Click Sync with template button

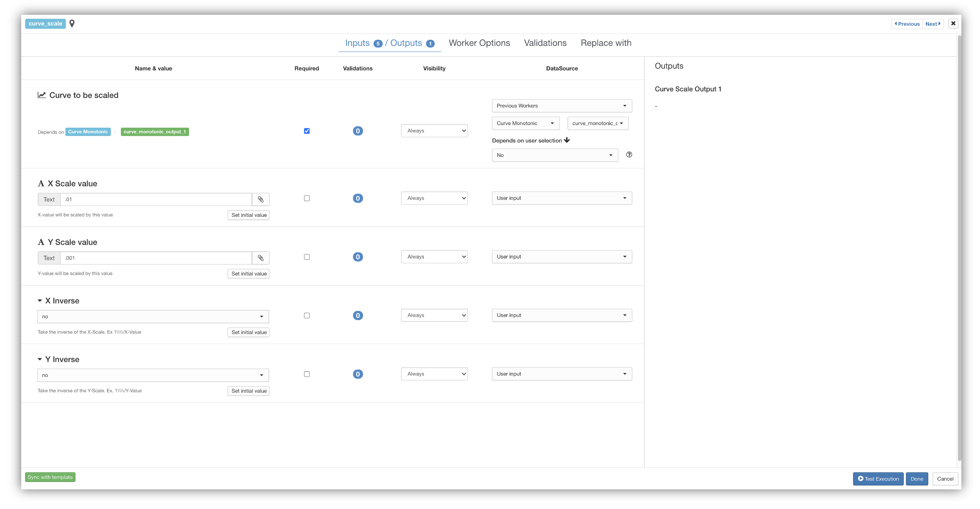[x=50, y=477]
